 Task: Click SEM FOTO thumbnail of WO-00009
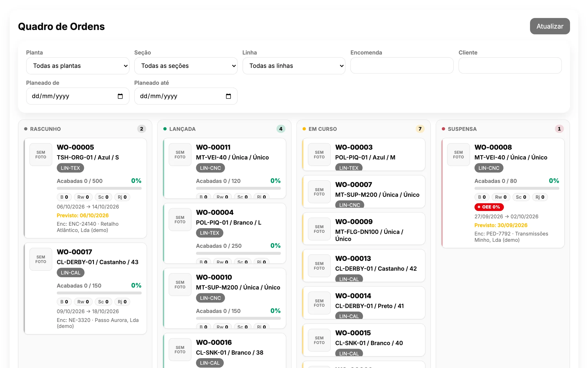click(x=319, y=229)
